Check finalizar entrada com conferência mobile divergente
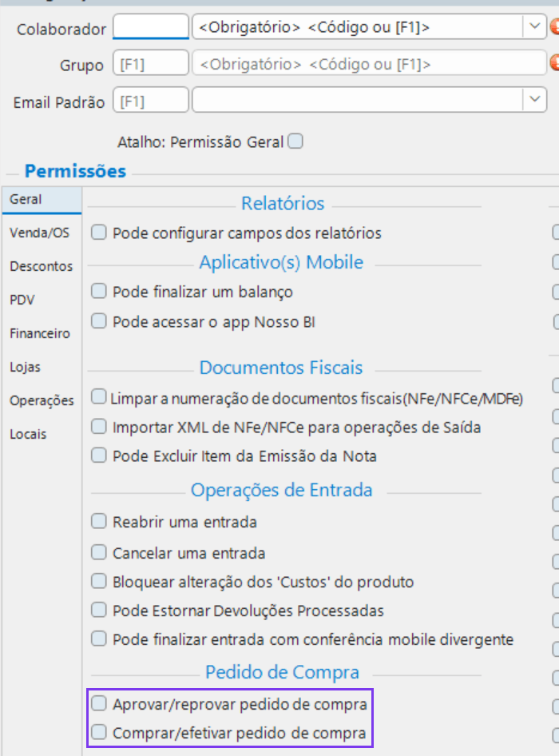 pos(99,639)
